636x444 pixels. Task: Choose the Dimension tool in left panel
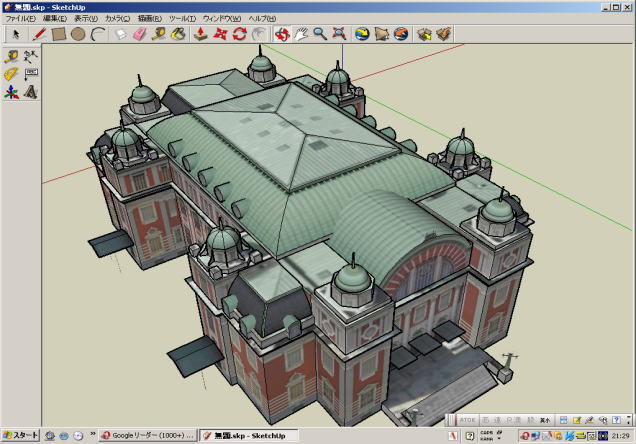(x=30, y=56)
